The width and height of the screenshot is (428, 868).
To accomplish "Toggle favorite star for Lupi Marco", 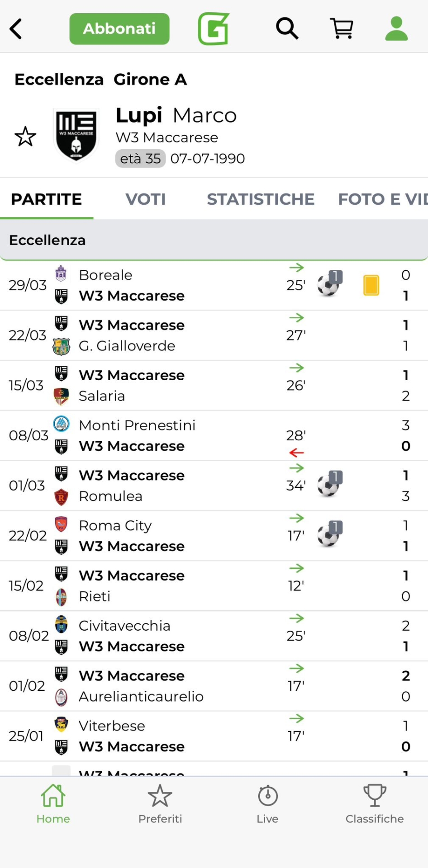I will coord(25,137).
